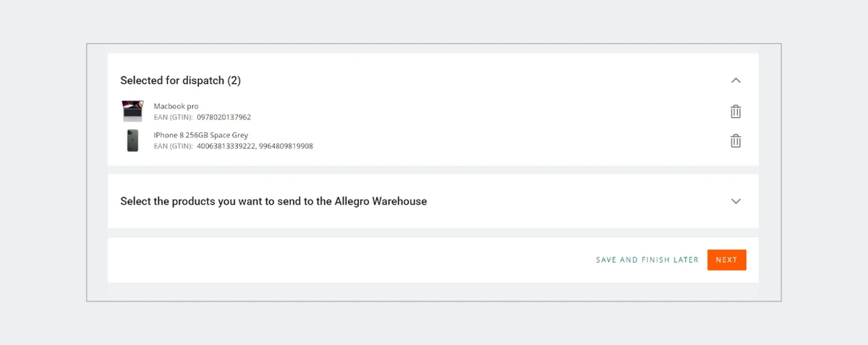Click the Allegro Warehouse text in heading
Image resolution: width=868 pixels, height=345 pixels.
coord(380,201)
